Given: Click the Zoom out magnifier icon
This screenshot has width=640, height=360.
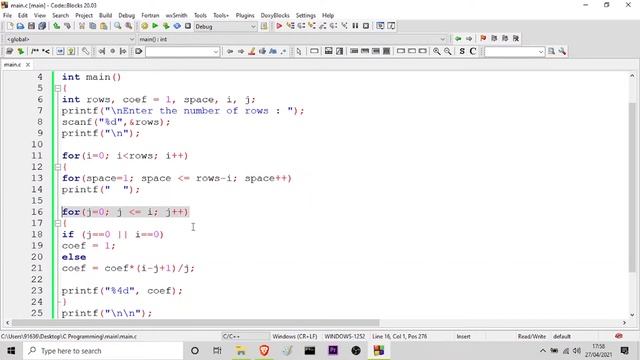Looking at the screenshot, I should tap(448, 51).
